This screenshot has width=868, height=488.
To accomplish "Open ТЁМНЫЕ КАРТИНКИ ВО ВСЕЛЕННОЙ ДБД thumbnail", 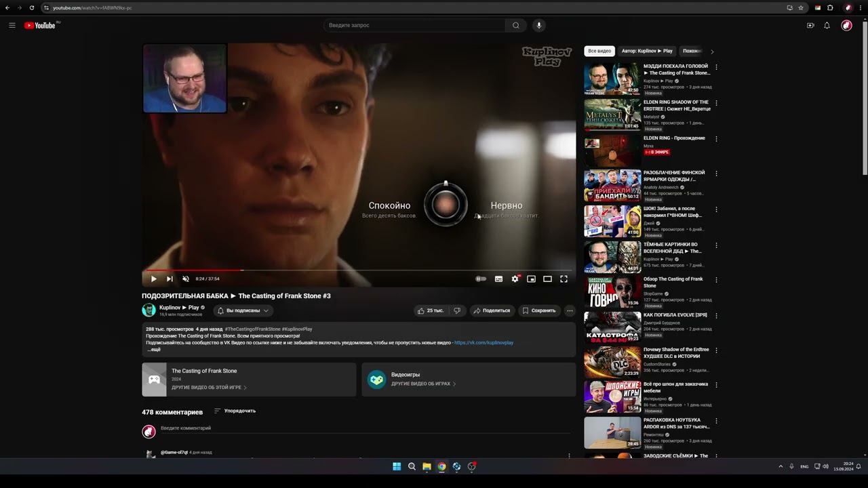I will 612,257.
